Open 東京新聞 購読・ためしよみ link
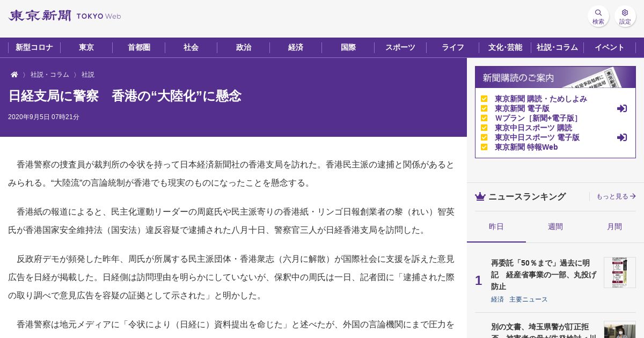Viewport: 644px width, 338px height. (x=541, y=99)
